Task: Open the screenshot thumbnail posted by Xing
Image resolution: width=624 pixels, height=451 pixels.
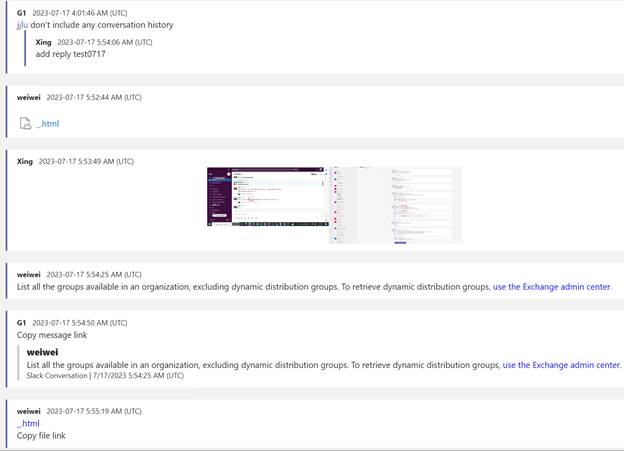Action: pos(334,205)
